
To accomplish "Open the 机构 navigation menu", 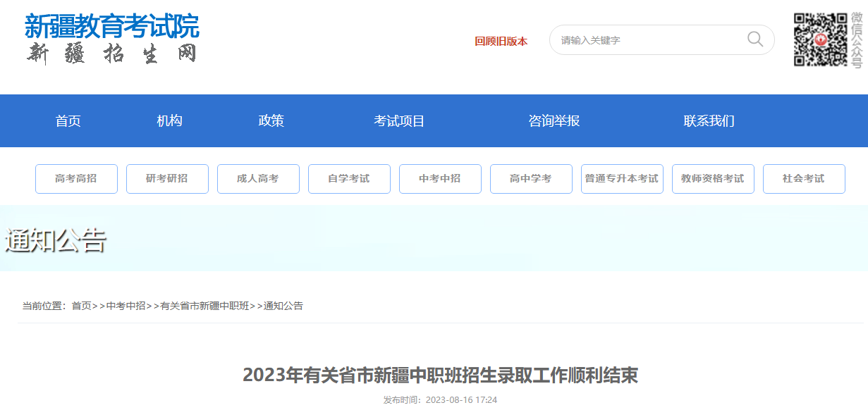I will coord(169,121).
